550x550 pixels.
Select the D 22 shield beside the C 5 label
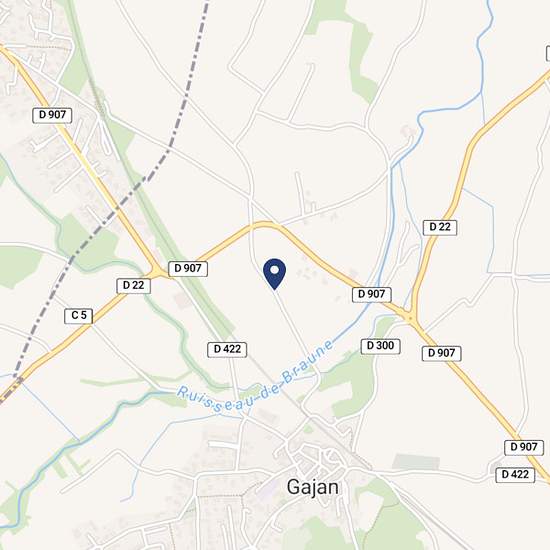click(133, 286)
